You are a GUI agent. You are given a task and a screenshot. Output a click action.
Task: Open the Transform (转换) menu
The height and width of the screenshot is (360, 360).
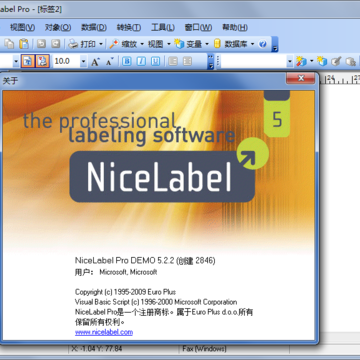click(129, 27)
